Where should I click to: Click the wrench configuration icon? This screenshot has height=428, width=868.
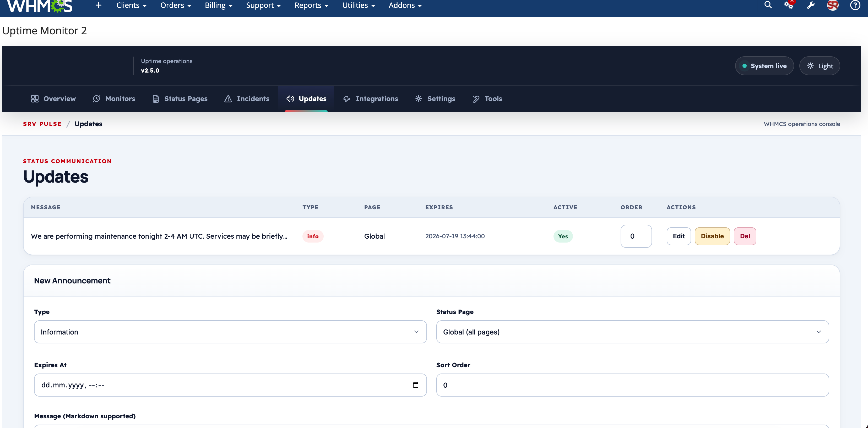click(811, 5)
